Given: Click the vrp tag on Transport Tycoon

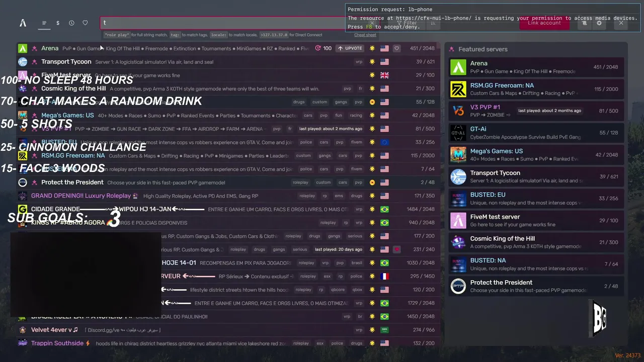Looking at the screenshot, I should click(x=359, y=62).
